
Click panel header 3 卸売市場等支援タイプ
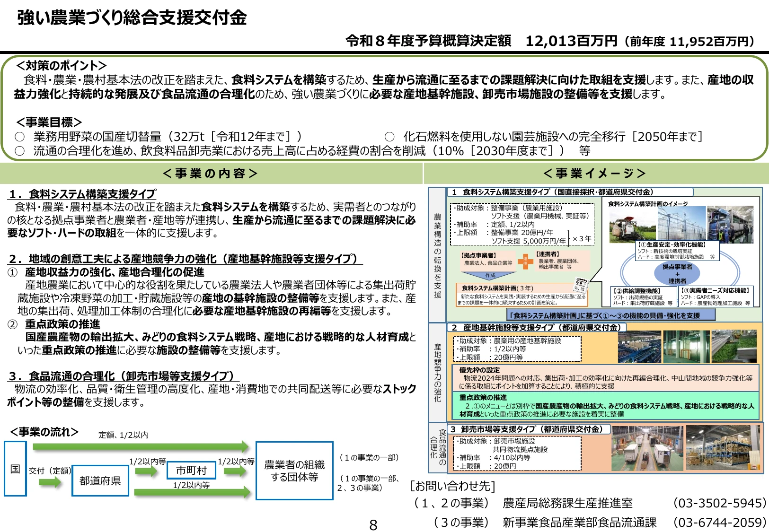(x=529, y=429)
